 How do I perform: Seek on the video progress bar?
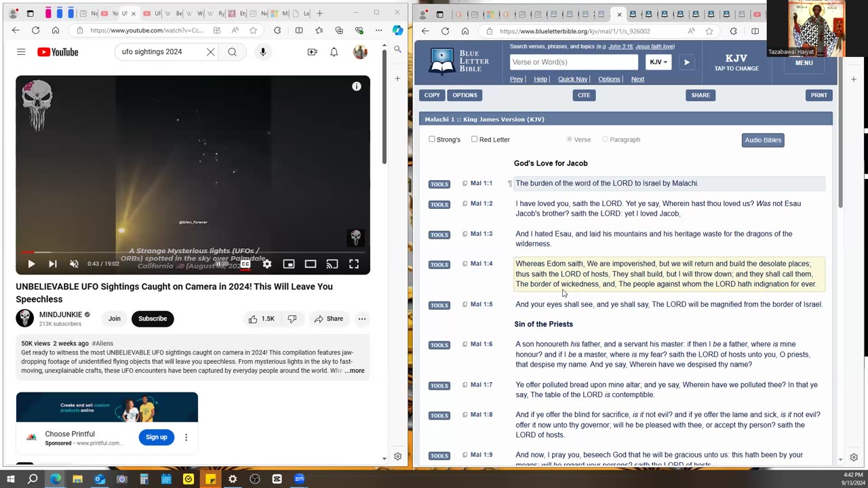coord(193,252)
